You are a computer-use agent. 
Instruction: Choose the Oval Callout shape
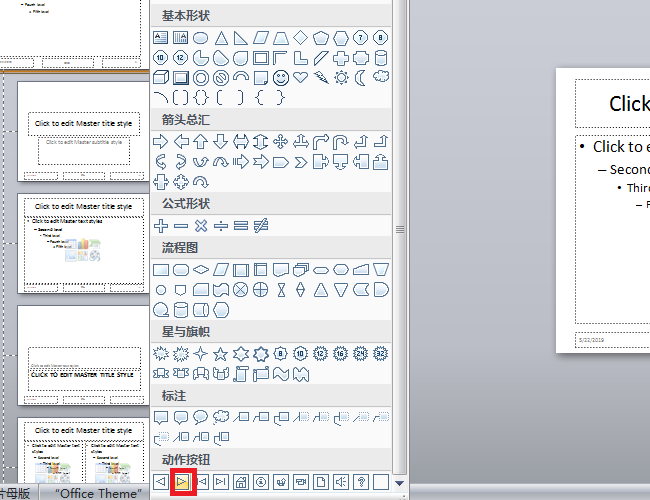coord(201,417)
